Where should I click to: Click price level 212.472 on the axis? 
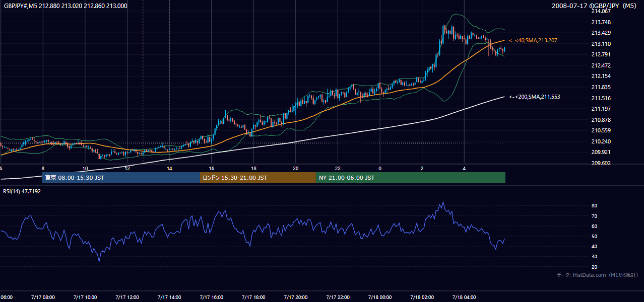(x=600, y=65)
